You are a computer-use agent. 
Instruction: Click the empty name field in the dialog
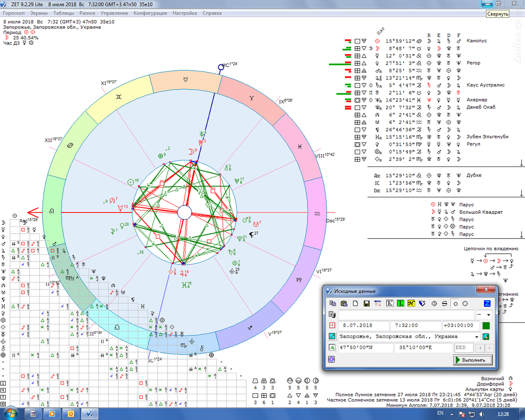406,314
